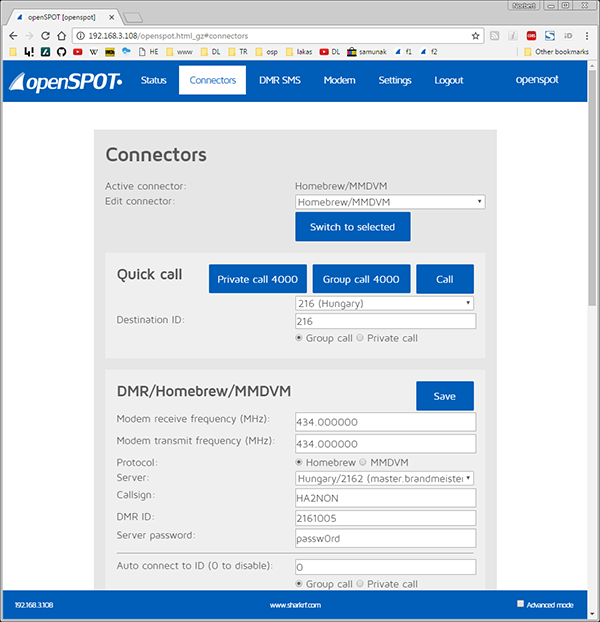Image resolution: width=600 pixels, height=622 pixels.
Task: Open the blue S extension icon
Action: click(x=550, y=36)
